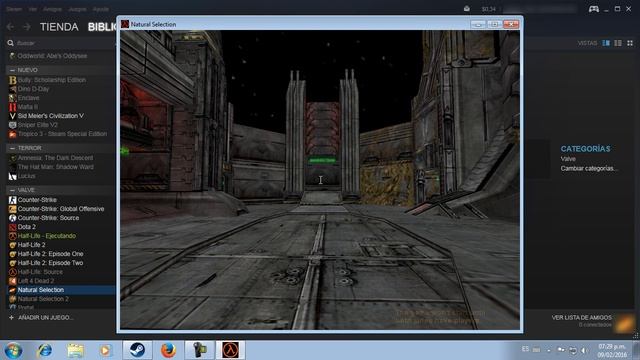640x360 pixels.
Task: Click the $0.34 wallet balance
Action: [489, 9]
